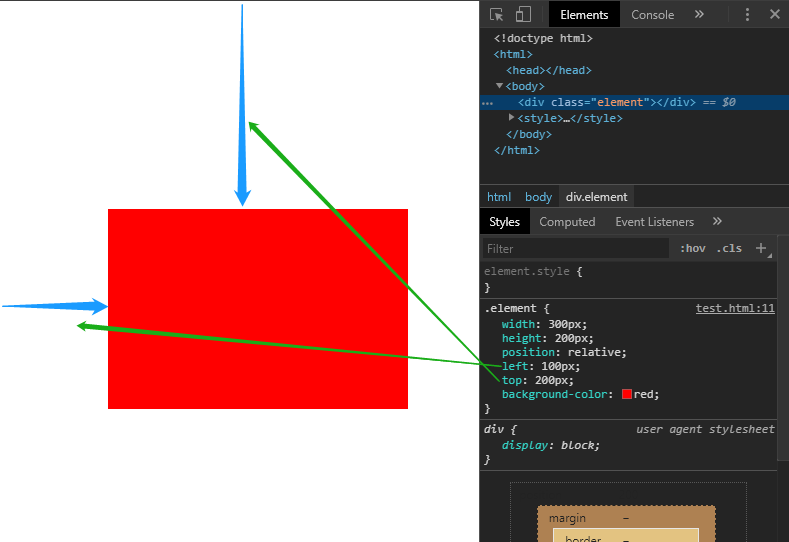Click the display block declaration
789x542 pixels.
point(550,445)
